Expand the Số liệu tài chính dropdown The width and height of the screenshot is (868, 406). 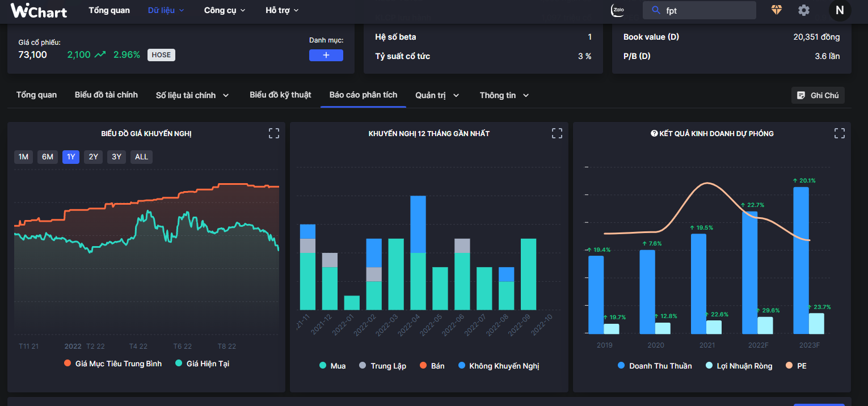[192, 95]
